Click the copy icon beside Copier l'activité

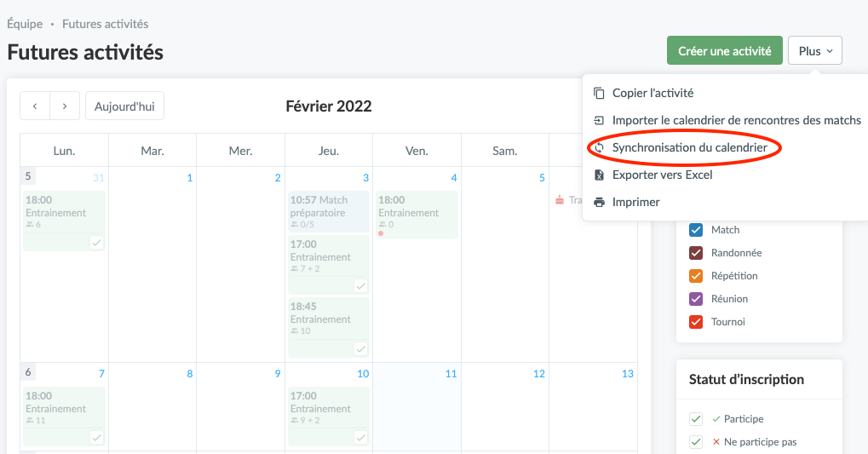[599, 93]
